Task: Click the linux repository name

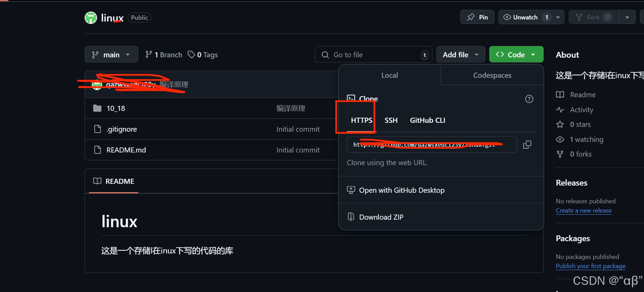Action: click(112, 18)
